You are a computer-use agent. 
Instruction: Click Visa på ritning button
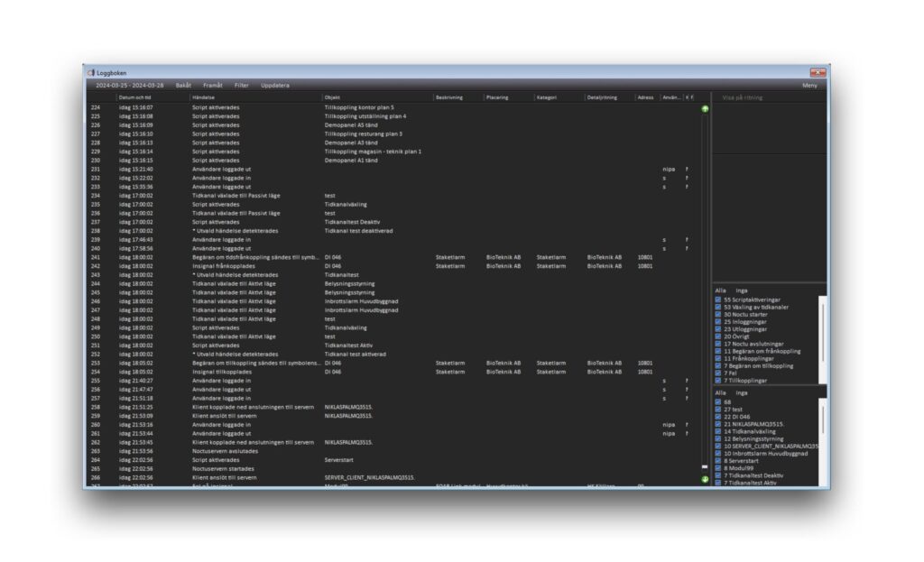click(743, 97)
